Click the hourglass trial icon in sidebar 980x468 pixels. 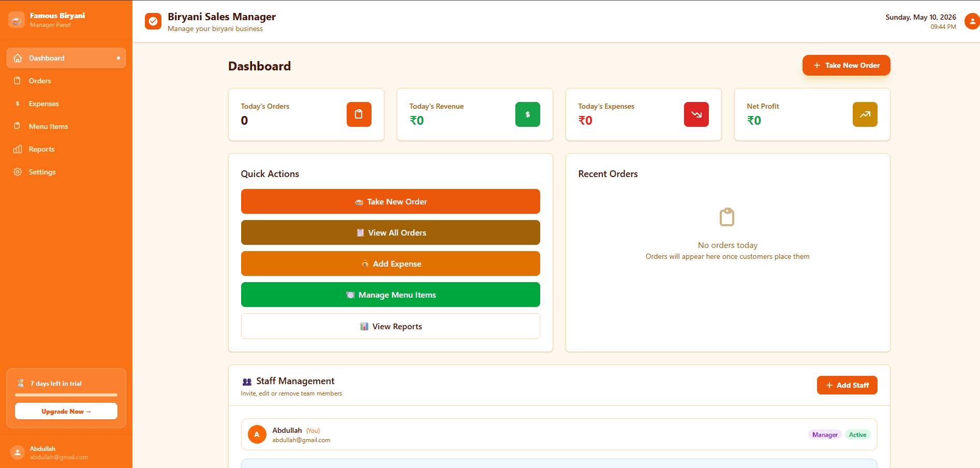pyautogui.click(x=21, y=383)
